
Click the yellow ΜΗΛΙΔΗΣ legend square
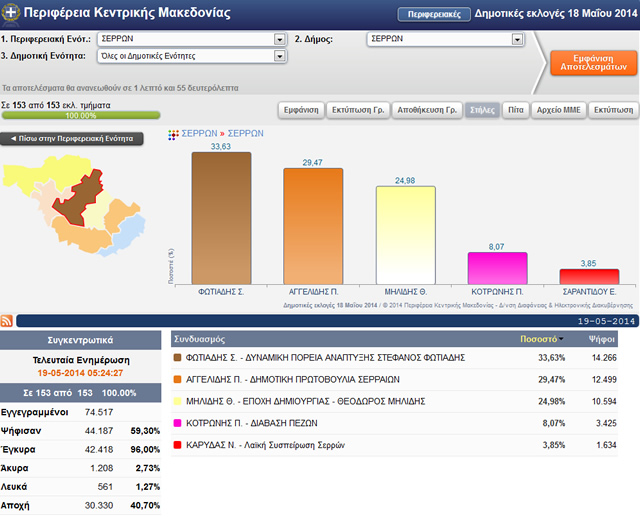click(x=178, y=401)
